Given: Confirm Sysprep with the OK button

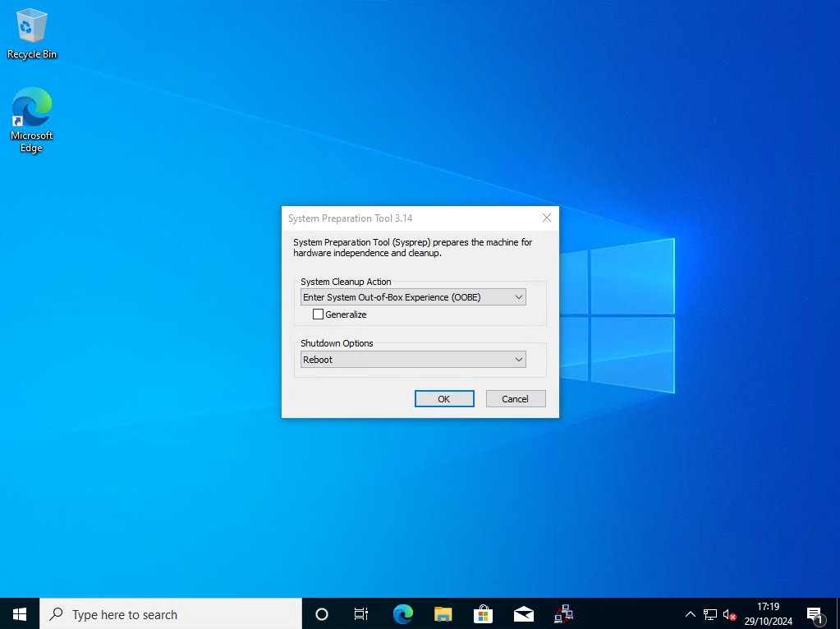Looking at the screenshot, I should [443, 398].
